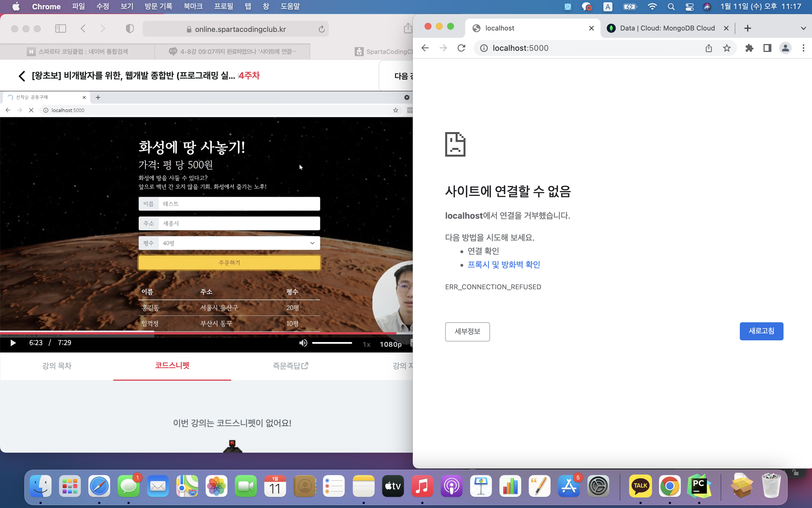812x508 pixels.
Task: Switch to 스파르타 코딩클럽 네이버 통합검색 tab
Action: click(78, 51)
